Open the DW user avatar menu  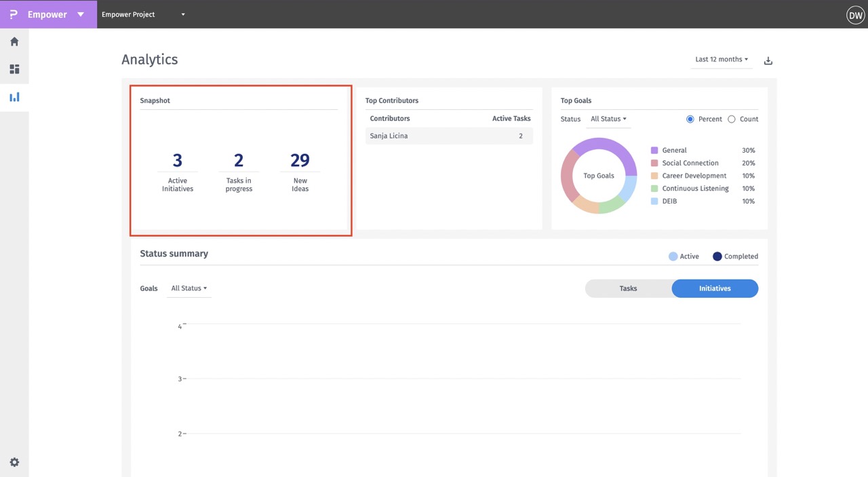coord(855,15)
